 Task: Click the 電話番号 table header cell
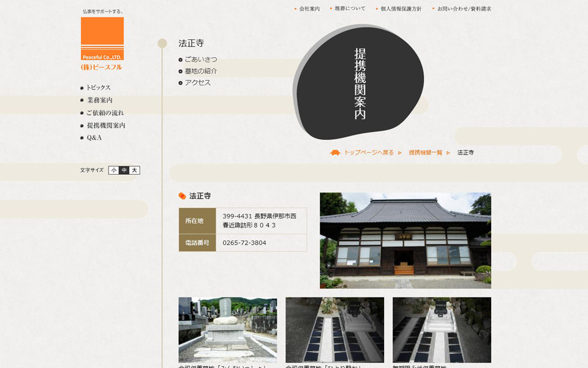point(197,243)
